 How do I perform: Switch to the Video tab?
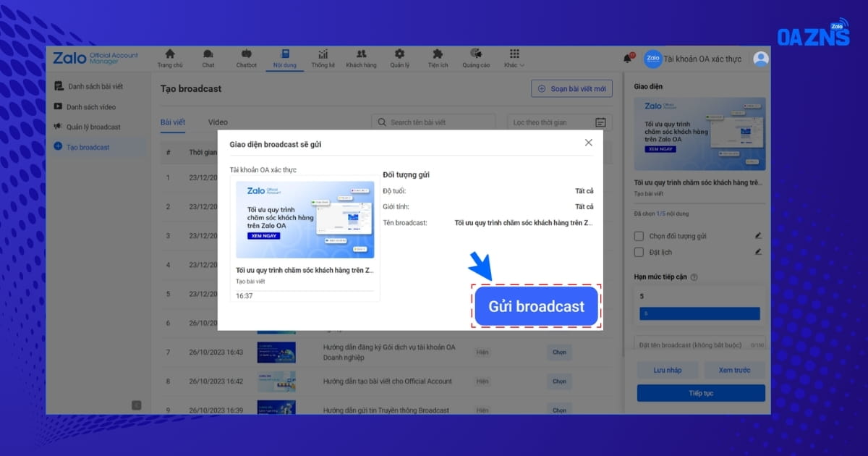point(218,122)
